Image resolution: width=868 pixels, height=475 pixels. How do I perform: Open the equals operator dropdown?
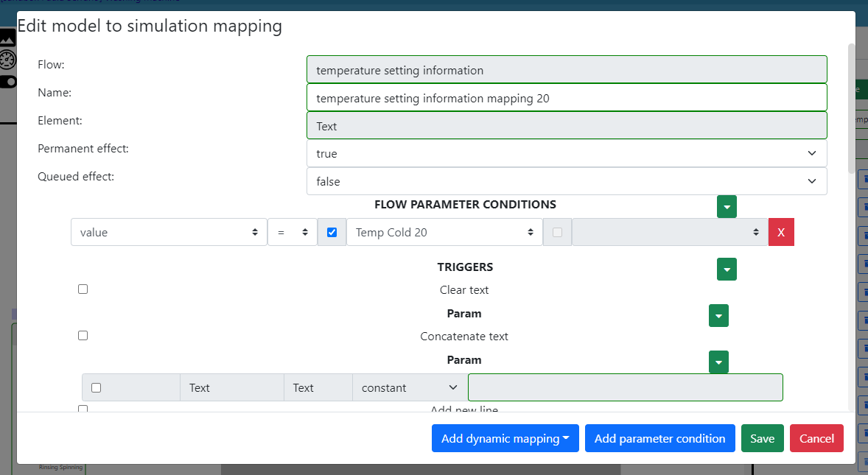coord(293,232)
